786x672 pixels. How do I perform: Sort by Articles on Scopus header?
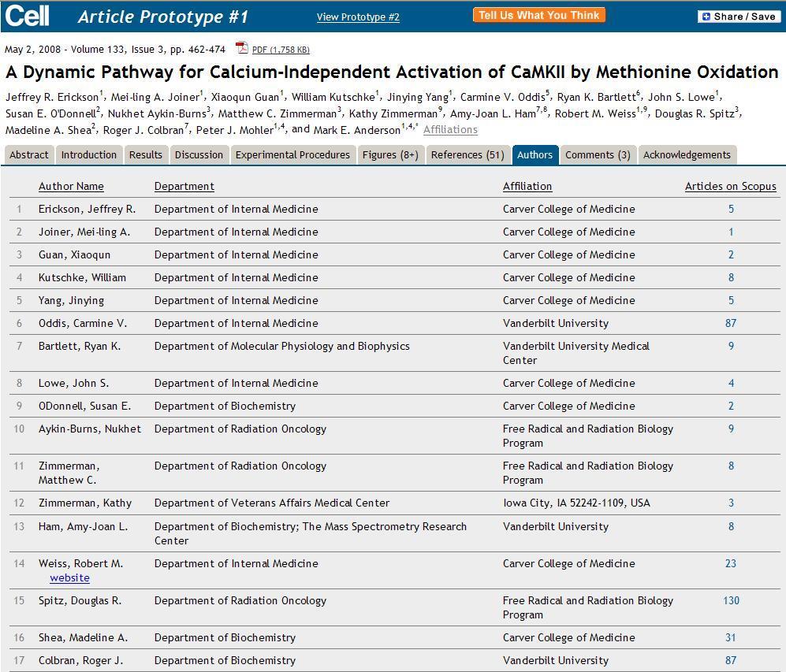(x=730, y=186)
